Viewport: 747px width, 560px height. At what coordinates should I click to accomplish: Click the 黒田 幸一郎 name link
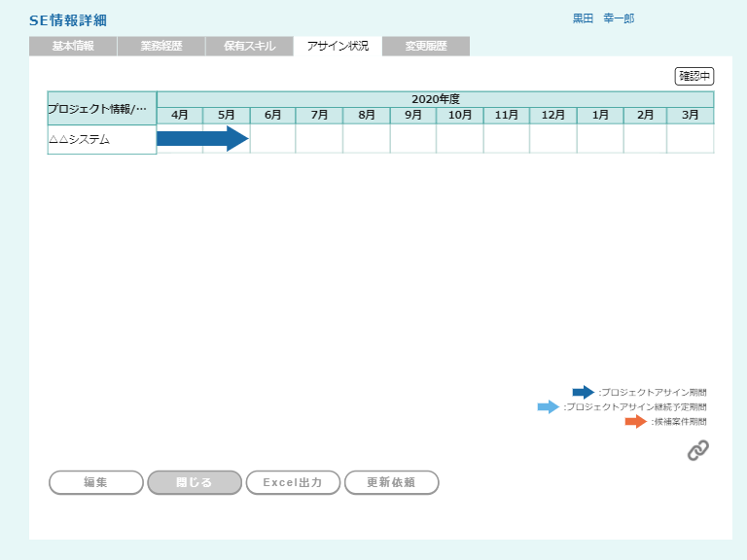pyautogui.click(x=603, y=18)
